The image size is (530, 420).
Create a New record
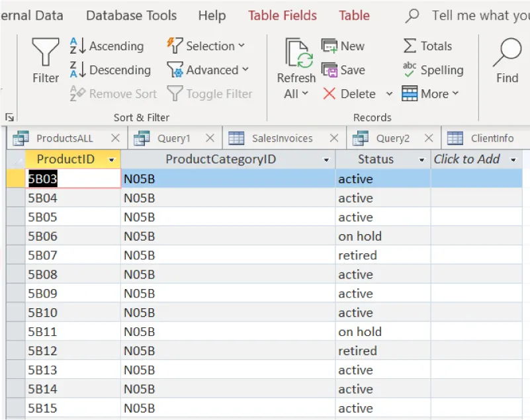pyautogui.click(x=345, y=46)
